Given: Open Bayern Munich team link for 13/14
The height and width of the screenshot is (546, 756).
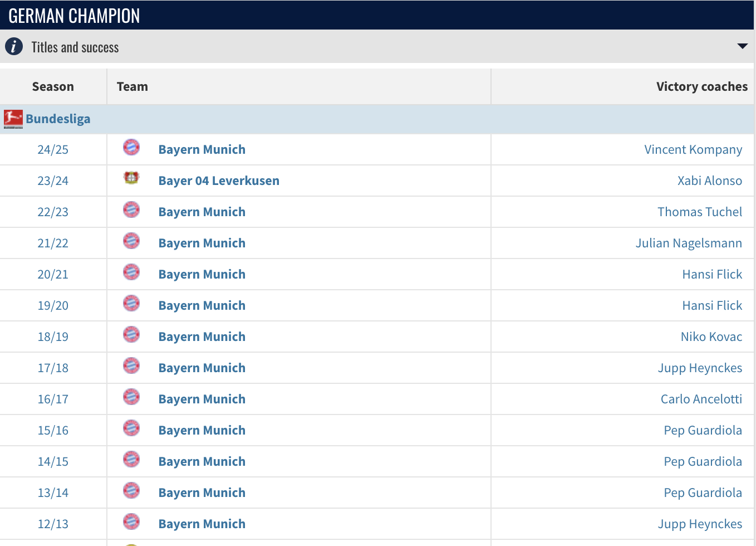Looking at the screenshot, I should point(202,493).
